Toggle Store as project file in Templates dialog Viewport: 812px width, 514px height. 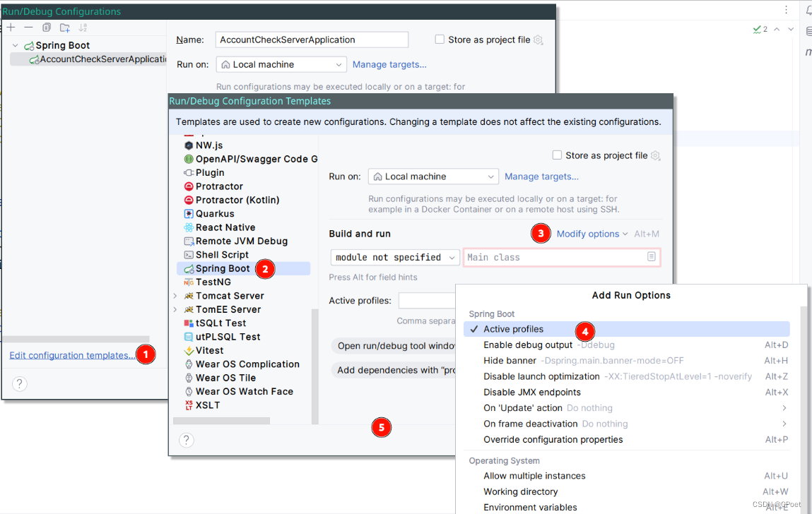click(557, 155)
